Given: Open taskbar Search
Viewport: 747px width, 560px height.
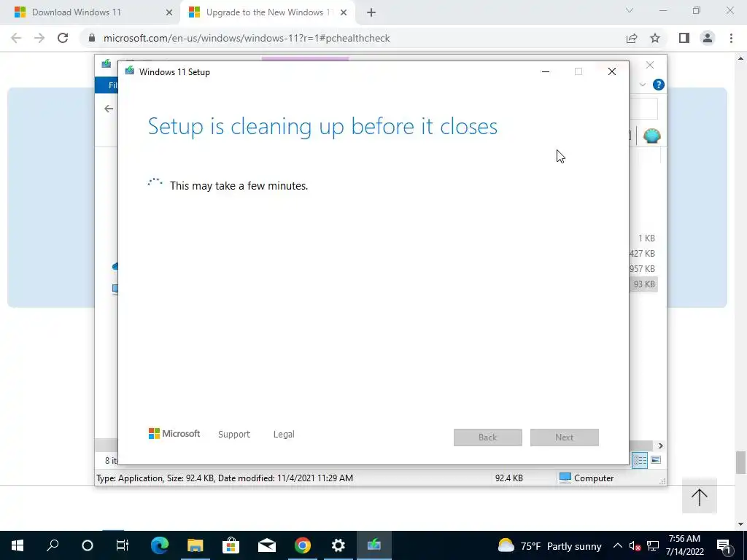Looking at the screenshot, I should (x=53, y=545).
